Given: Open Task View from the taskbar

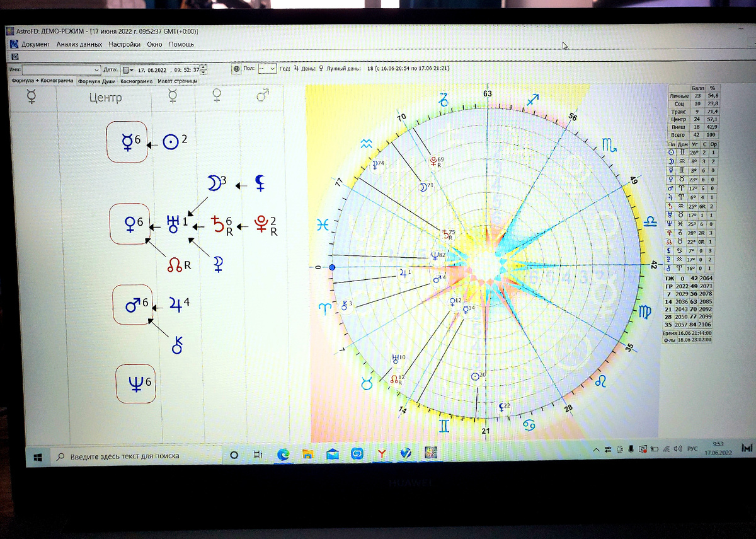Looking at the screenshot, I should [x=258, y=454].
